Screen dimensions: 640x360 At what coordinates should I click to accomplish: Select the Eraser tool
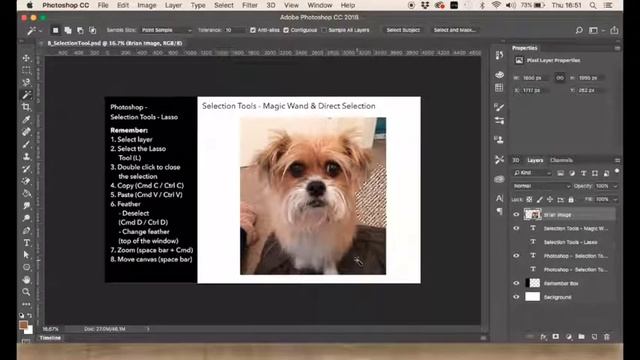26,181
